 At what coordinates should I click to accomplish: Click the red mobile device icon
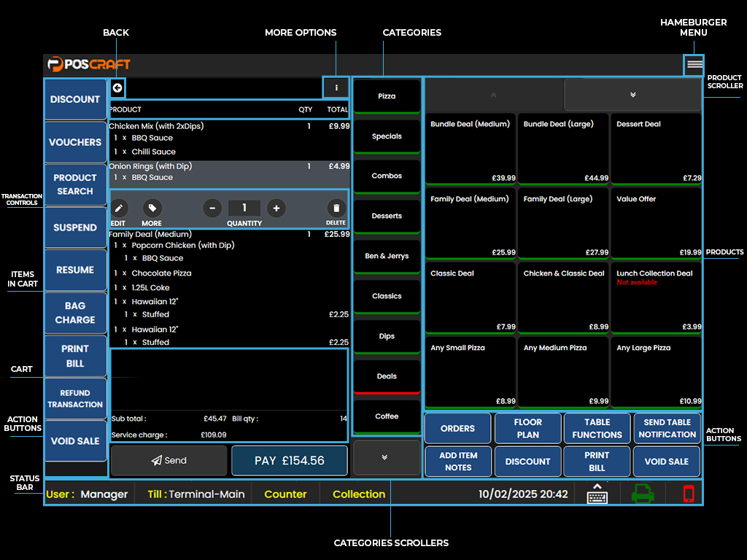[688, 494]
